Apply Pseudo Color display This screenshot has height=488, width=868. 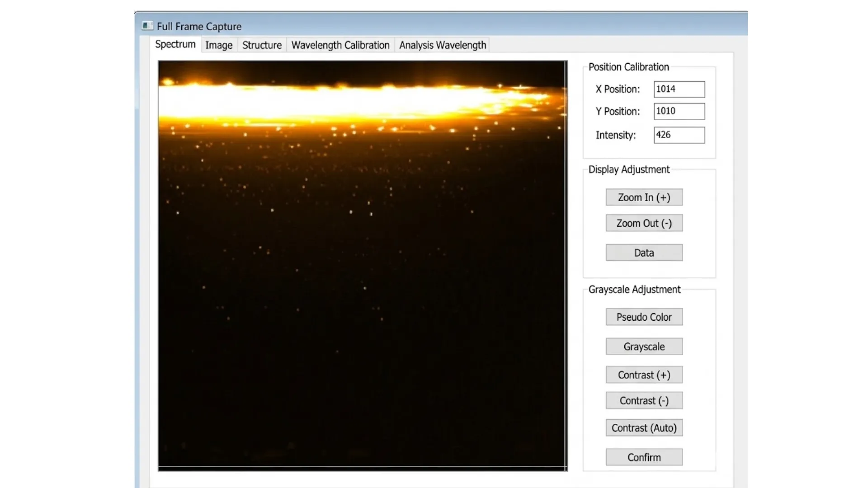[644, 317]
